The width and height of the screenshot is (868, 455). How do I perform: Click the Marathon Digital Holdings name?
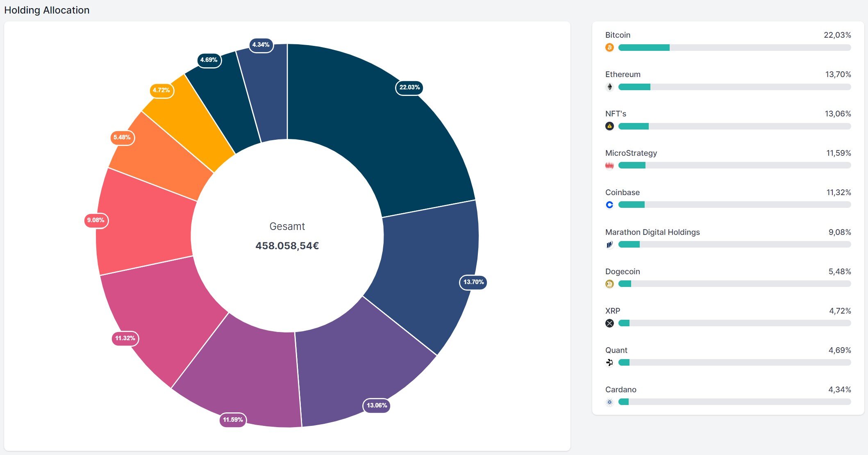pyautogui.click(x=652, y=232)
